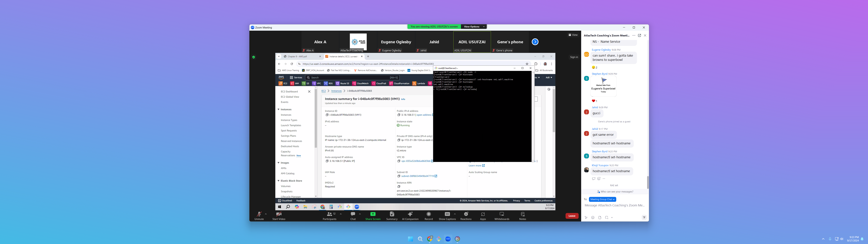Show next participants with right arrow
This screenshot has width=868, height=244.
pos(535,42)
